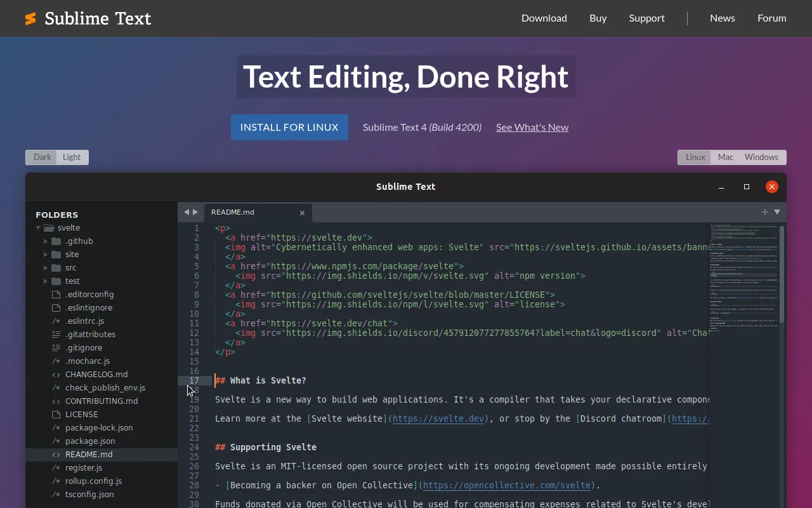812x508 pixels.
Task: Expand the src folder arrow
Action: tap(46, 268)
